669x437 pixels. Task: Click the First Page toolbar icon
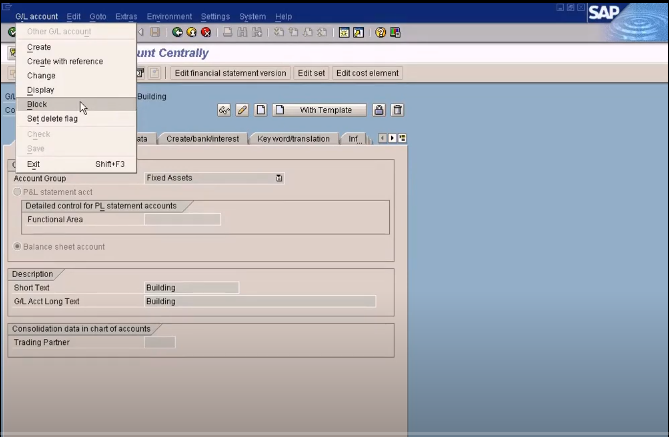[279, 32]
